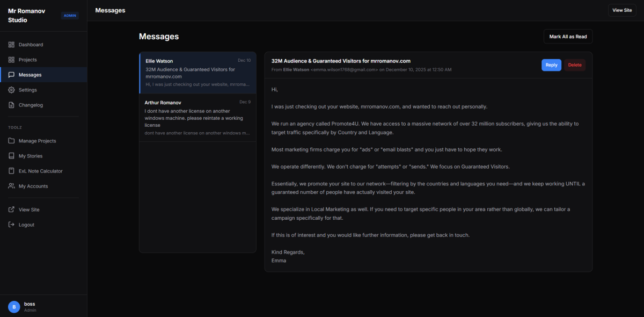Click the Manage Projects folder icon
Image resolution: width=644 pixels, height=317 pixels.
tap(11, 141)
